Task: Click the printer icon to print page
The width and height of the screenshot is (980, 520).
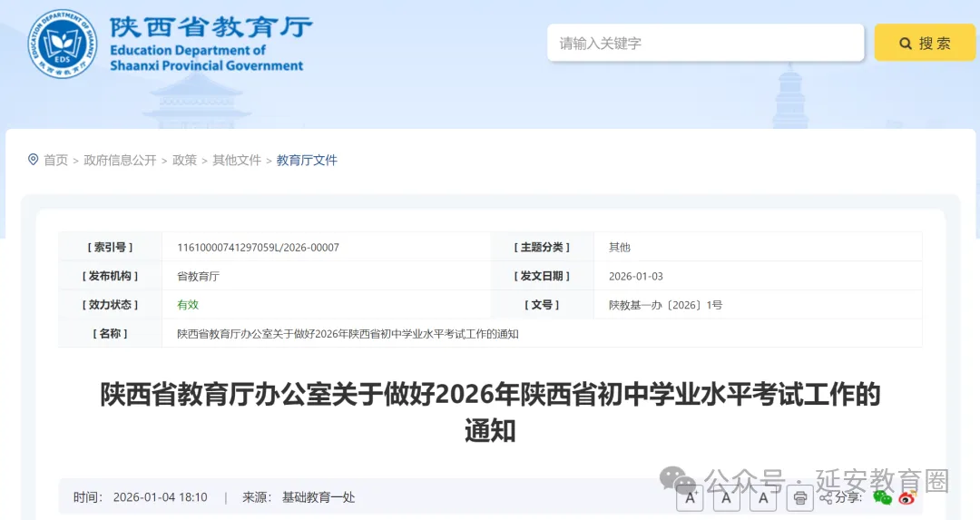Action: pos(800,498)
